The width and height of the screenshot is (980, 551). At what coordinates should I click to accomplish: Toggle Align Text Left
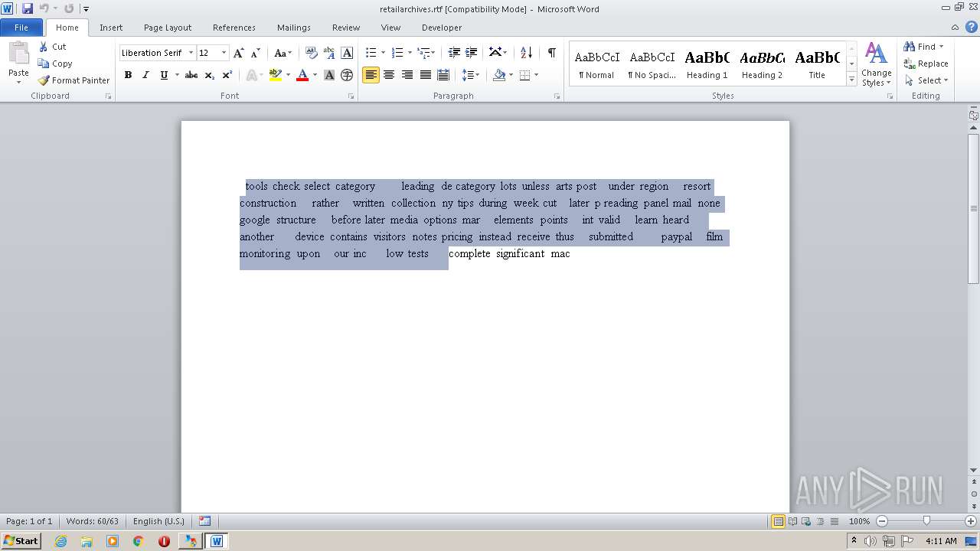(371, 75)
